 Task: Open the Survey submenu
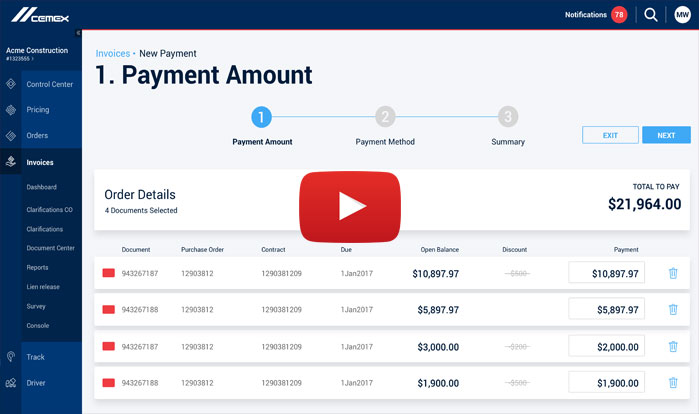pyautogui.click(x=36, y=306)
